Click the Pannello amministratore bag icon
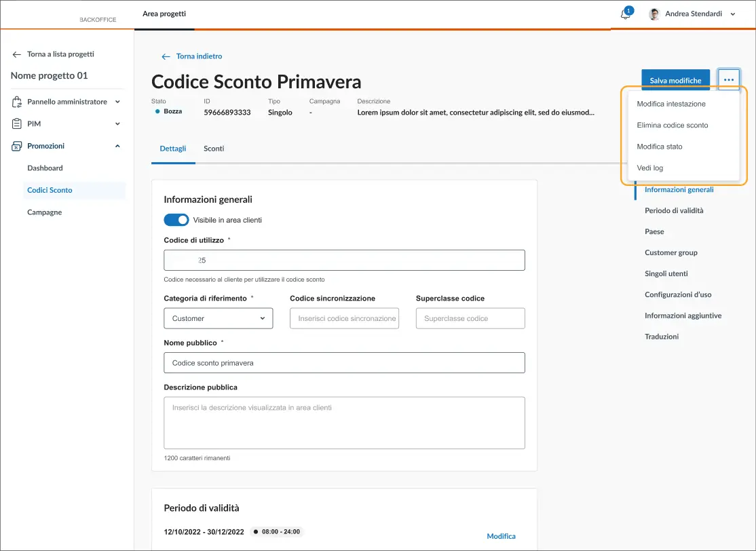Viewport: 756px width, 551px height. [17, 102]
